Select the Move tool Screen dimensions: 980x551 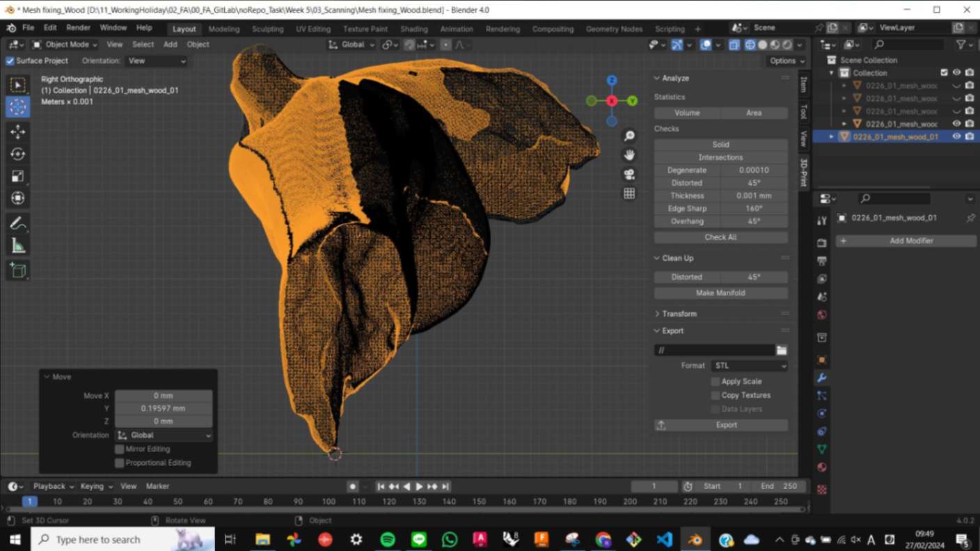[x=18, y=132]
